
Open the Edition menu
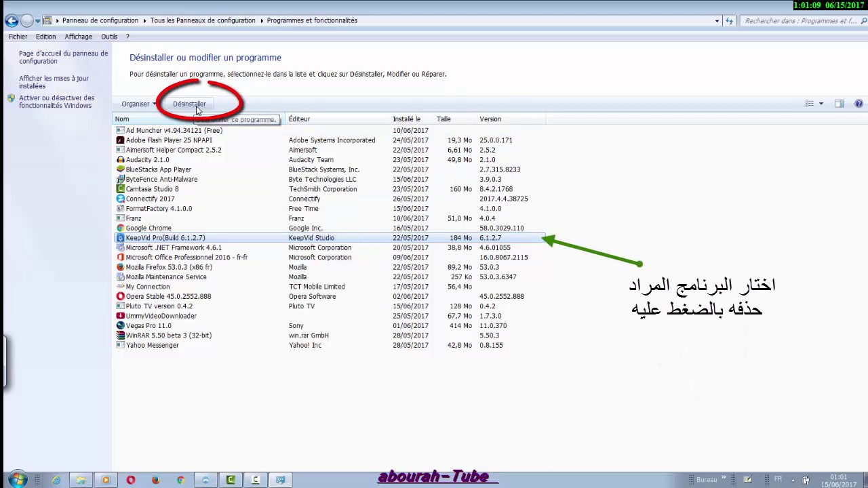(46, 37)
